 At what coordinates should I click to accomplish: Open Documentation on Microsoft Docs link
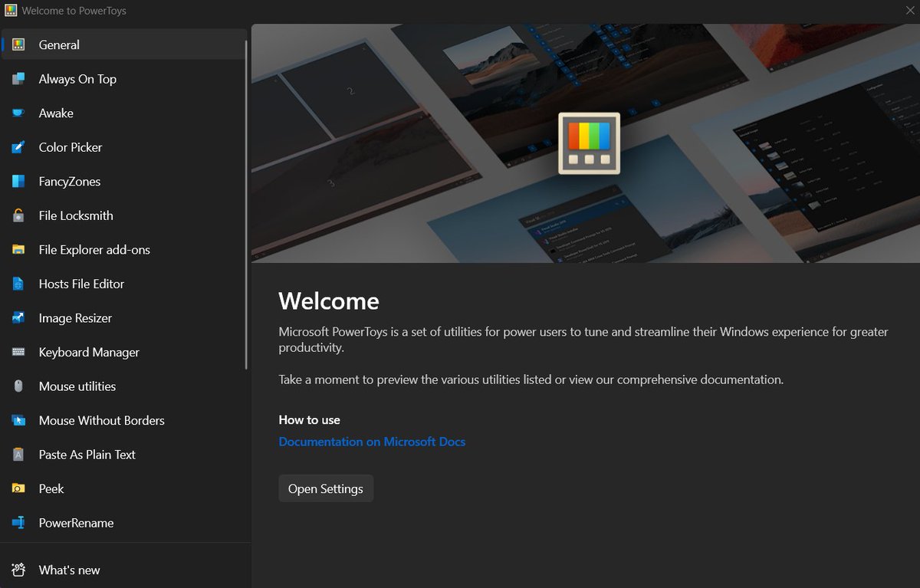tap(372, 442)
